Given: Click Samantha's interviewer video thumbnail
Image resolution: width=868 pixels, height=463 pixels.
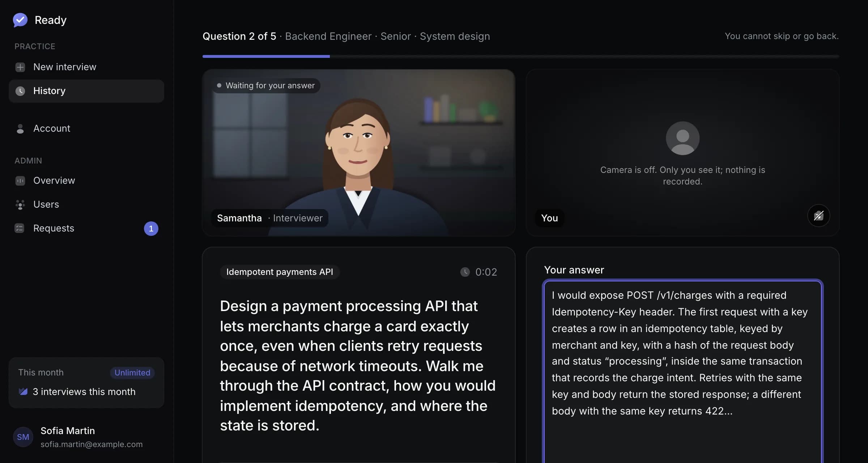Looking at the screenshot, I should 359,153.
